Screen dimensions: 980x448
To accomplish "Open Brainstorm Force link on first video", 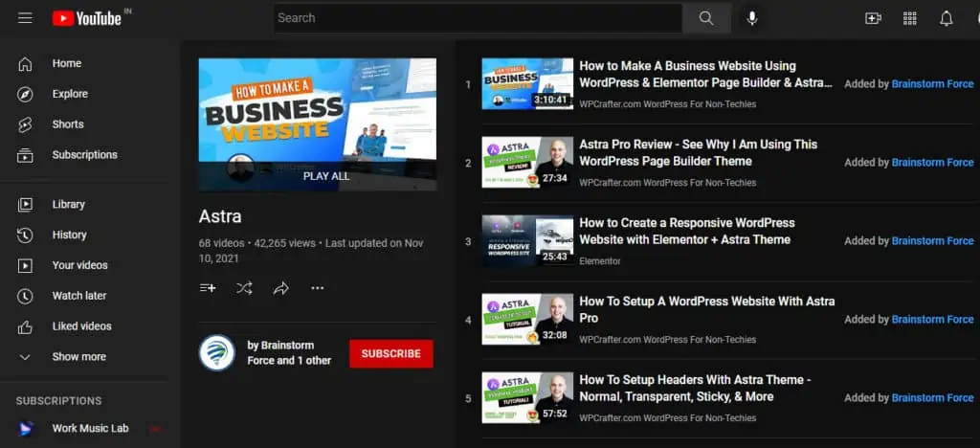I will tap(932, 84).
